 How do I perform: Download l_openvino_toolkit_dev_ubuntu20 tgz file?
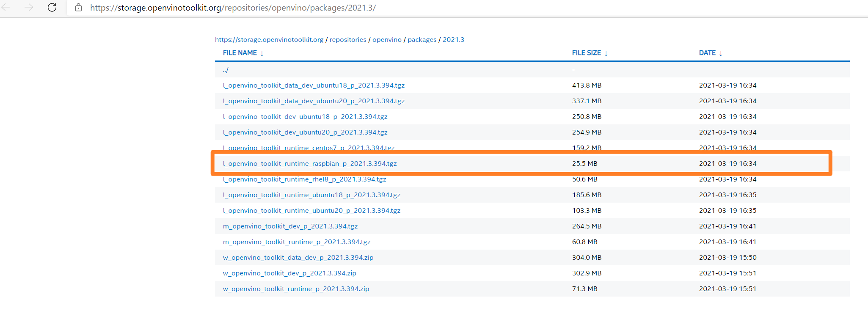305,132
